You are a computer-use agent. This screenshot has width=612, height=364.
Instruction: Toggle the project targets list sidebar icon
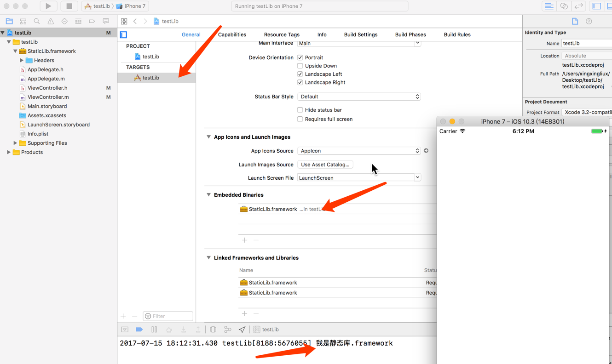click(x=123, y=34)
